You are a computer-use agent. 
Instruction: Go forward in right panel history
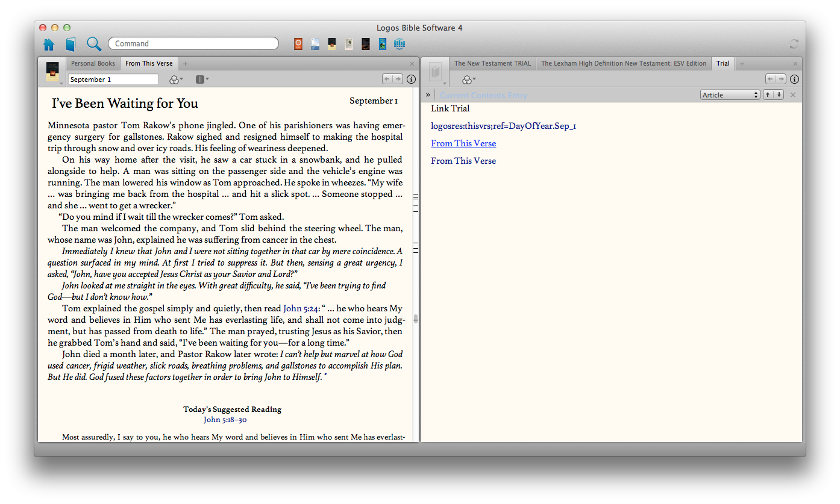[781, 79]
